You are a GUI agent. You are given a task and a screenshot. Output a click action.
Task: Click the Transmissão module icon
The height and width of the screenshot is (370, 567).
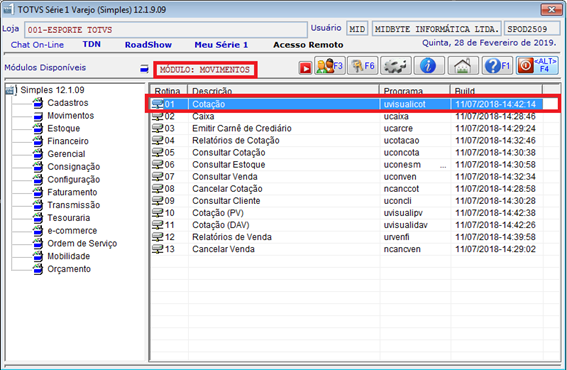(x=38, y=205)
